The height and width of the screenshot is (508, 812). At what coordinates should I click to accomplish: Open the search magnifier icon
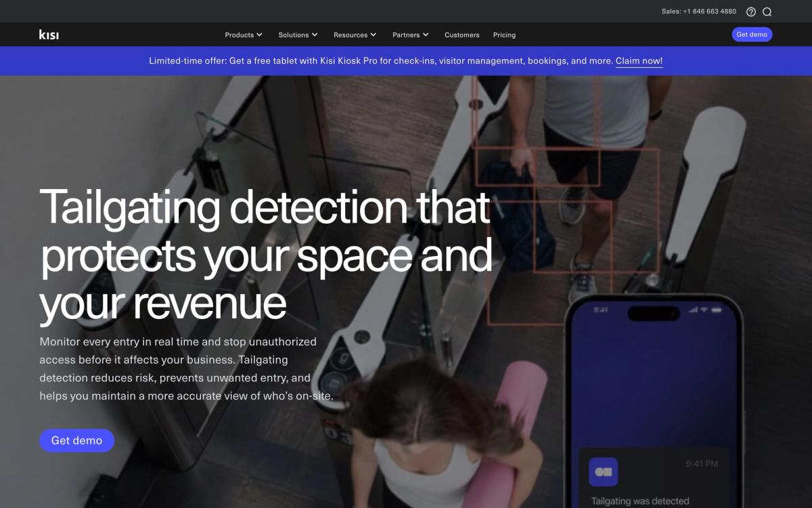767,12
